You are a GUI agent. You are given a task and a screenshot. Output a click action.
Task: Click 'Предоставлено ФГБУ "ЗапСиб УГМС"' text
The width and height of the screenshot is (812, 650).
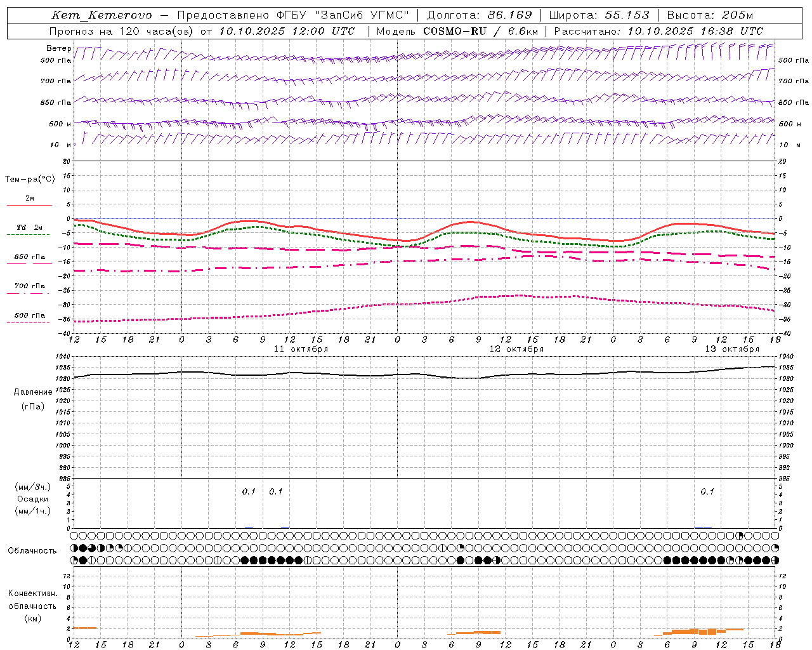point(293,15)
